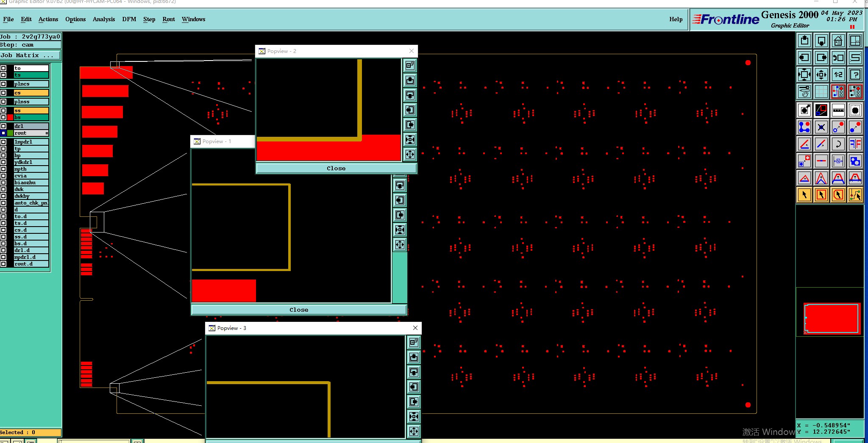868x443 pixels.
Task: Toggle checkbox for the drl layer
Action: pos(3,126)
